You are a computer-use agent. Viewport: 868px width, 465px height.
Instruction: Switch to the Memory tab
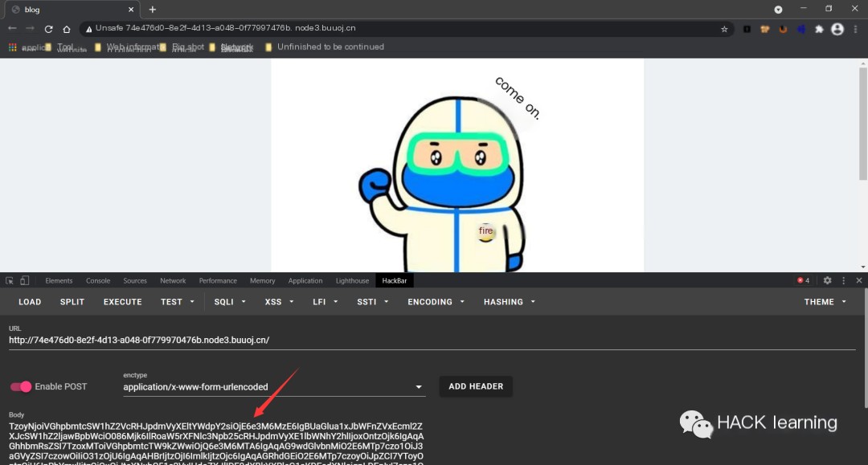coord(262,280)
